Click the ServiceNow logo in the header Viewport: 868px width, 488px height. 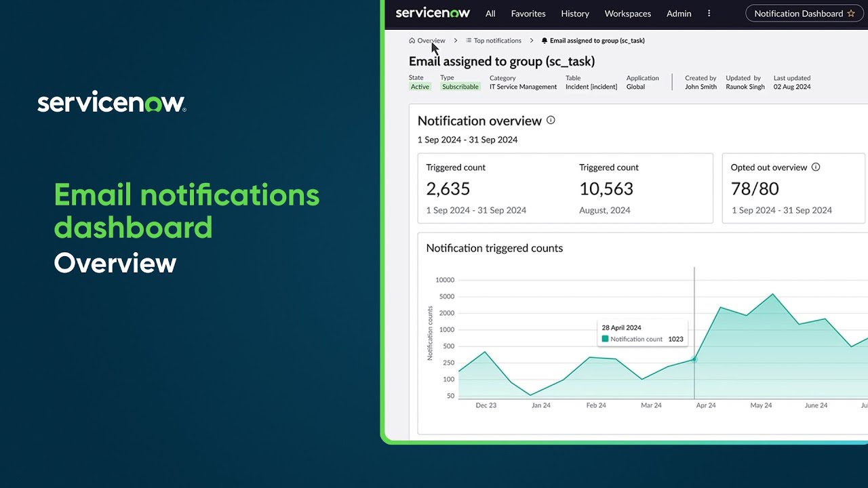(433, 13)
